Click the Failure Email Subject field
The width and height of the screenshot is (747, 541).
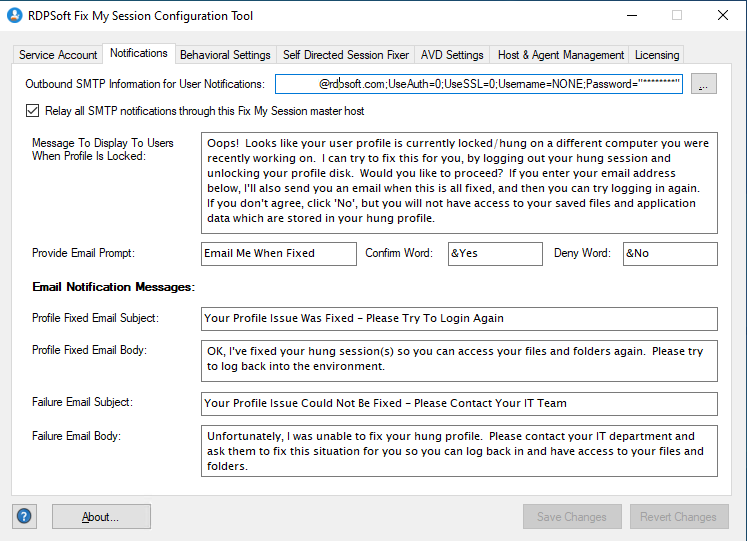pyautogui.click(x=458, y=403)
